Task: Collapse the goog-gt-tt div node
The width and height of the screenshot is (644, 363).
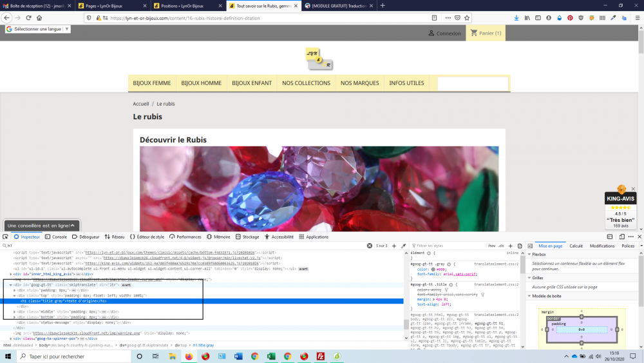Action: point(11,285)
